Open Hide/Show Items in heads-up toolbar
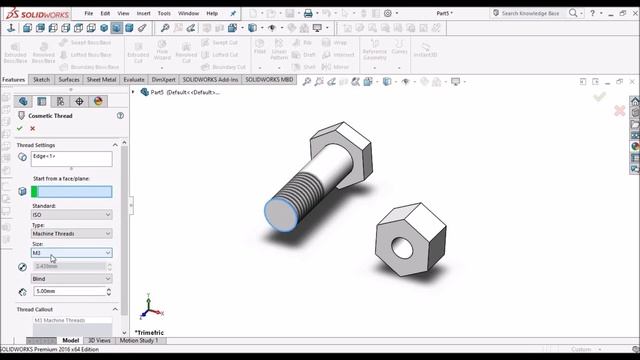The height and width of the screenshot is (360, 640). [x=405, y=82]
